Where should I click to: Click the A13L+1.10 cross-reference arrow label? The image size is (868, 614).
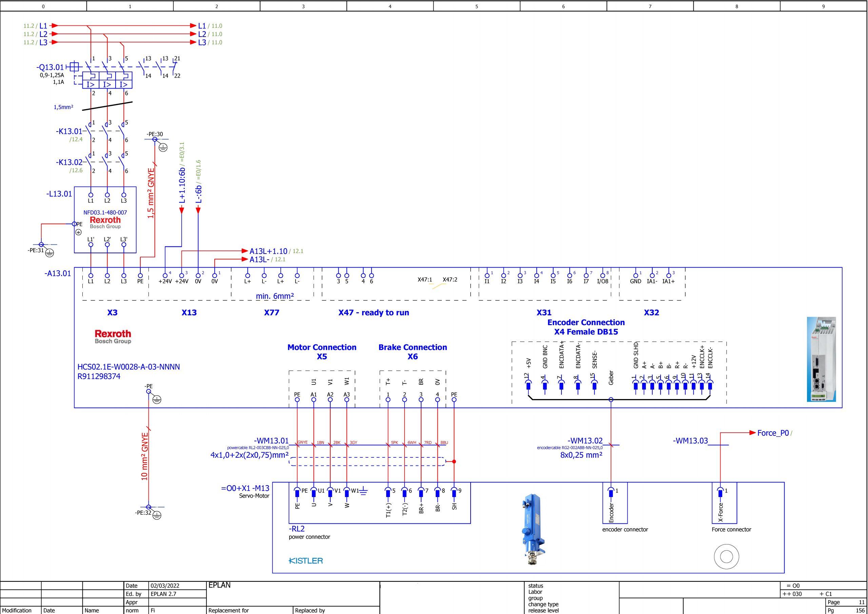click(x=268, y=251)
